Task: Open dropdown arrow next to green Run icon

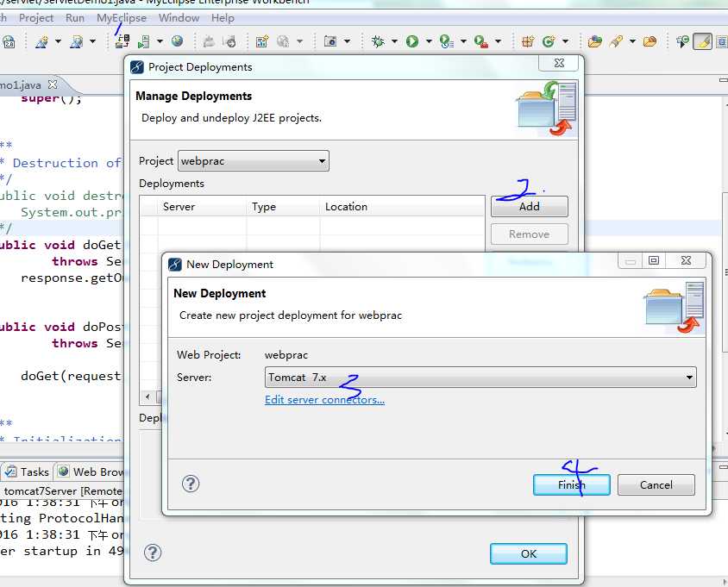Action: [429, 41]
